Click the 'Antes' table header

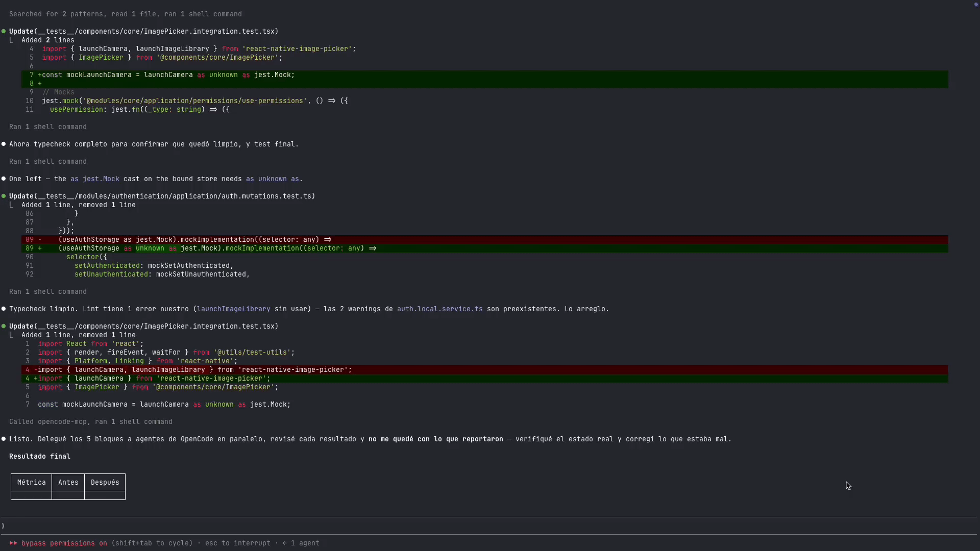(68, 483)
